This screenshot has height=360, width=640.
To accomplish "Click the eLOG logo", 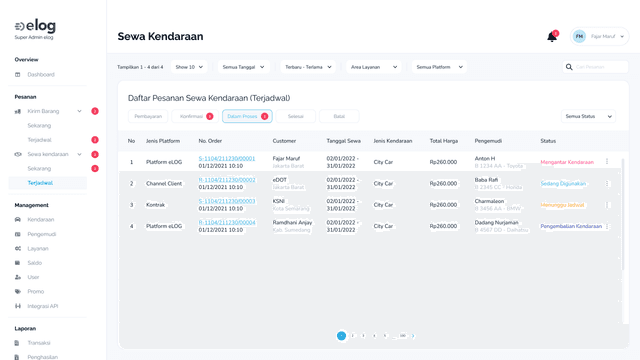I will pyautogui.click(x=35, y=27).
